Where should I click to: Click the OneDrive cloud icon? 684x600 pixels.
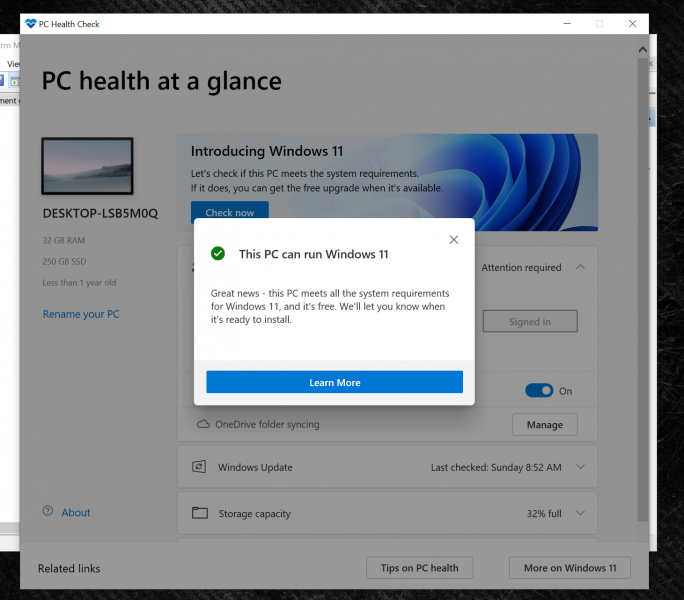coord(203,424)
